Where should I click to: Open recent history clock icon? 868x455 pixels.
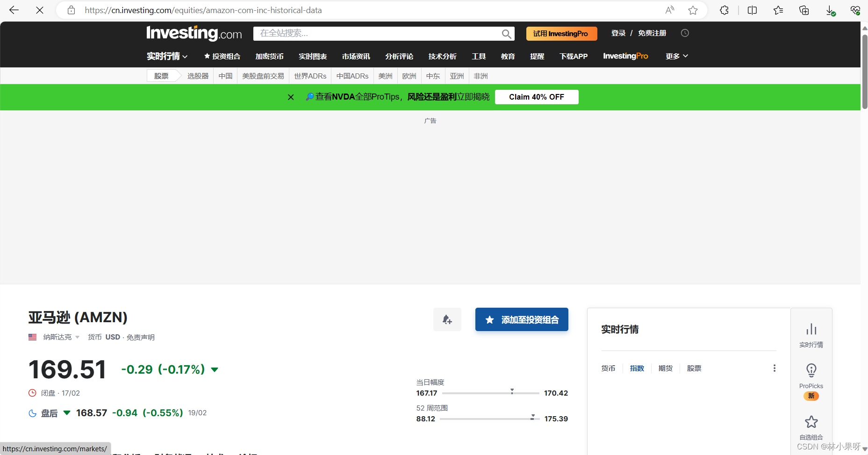pyautogui.click(x=685, y=33)
